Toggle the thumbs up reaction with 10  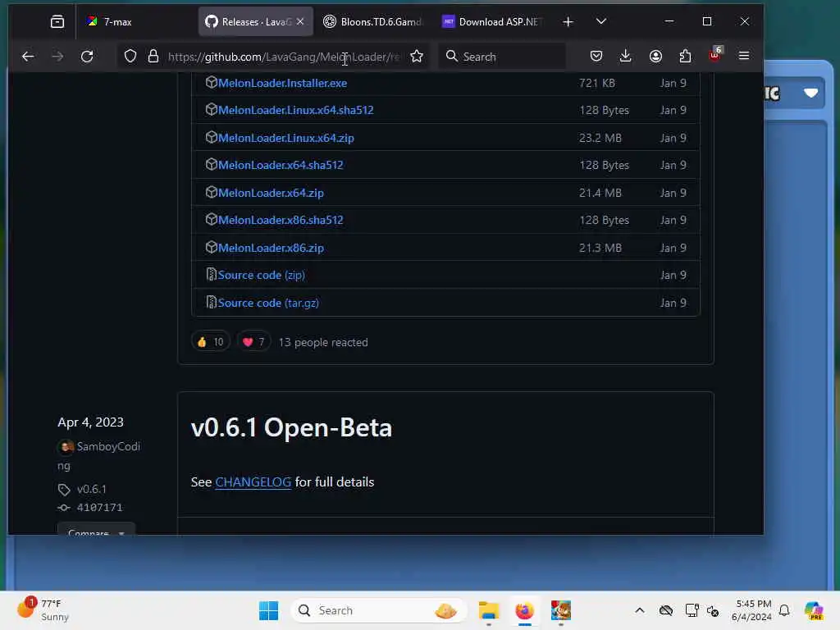click(x=211, y=342)
